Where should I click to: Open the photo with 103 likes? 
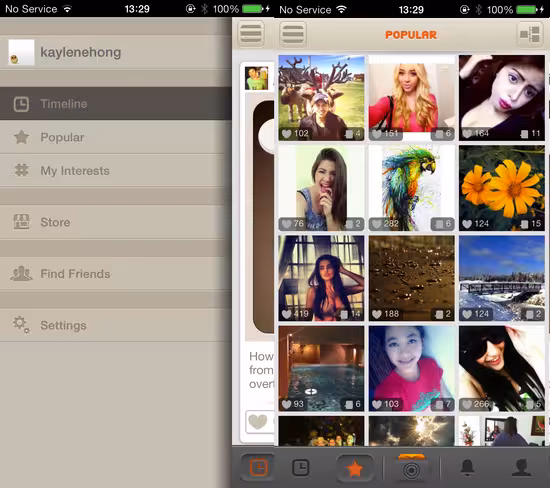(411, 368)
